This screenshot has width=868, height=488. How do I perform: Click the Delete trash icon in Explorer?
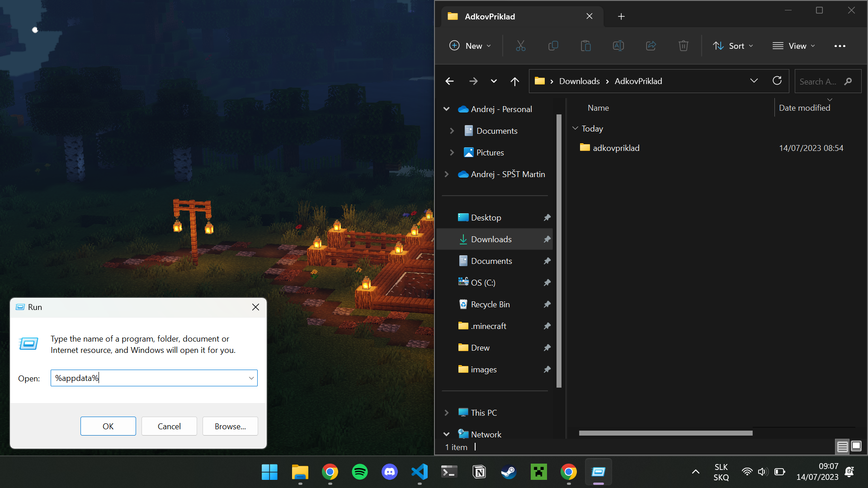coord(683,46)
